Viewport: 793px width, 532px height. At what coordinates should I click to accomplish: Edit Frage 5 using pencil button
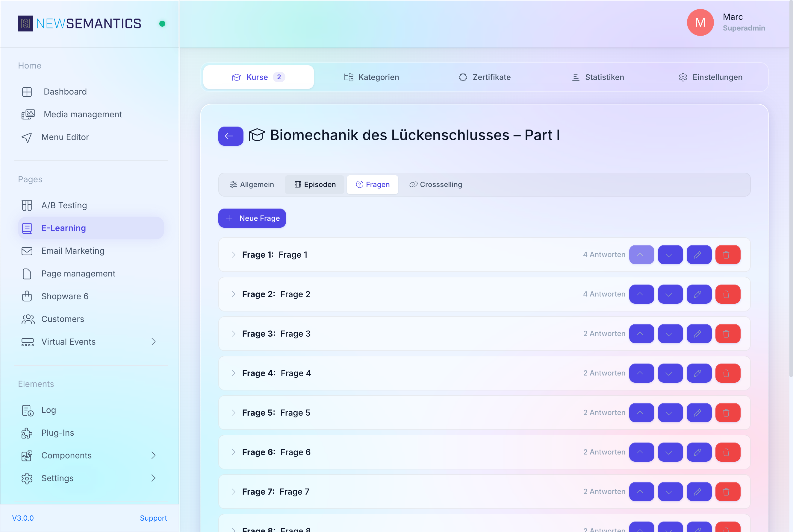click(699, 413)
